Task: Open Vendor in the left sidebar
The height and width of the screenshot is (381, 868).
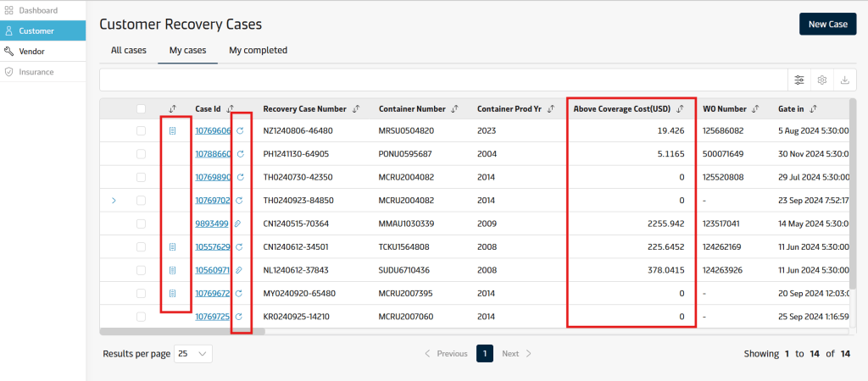Action: [31, 52]
